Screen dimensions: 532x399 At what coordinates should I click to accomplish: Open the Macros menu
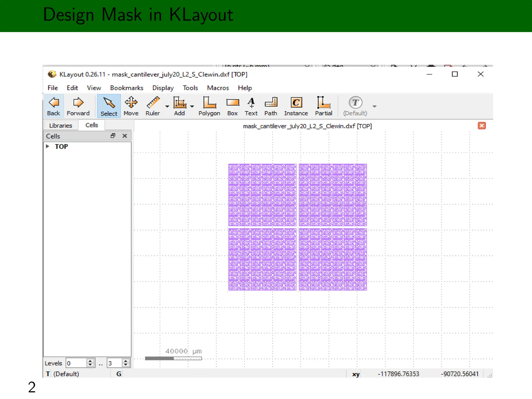tap(218, 88)
